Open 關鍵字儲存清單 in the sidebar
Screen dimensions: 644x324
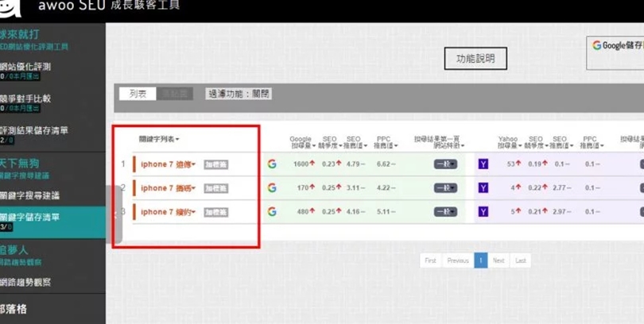(x=52, y=222)
